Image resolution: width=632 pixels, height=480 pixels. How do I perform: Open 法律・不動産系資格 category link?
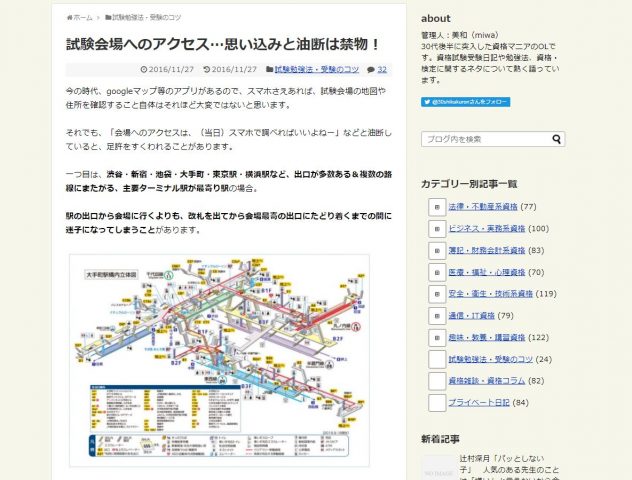pos(483,207)
